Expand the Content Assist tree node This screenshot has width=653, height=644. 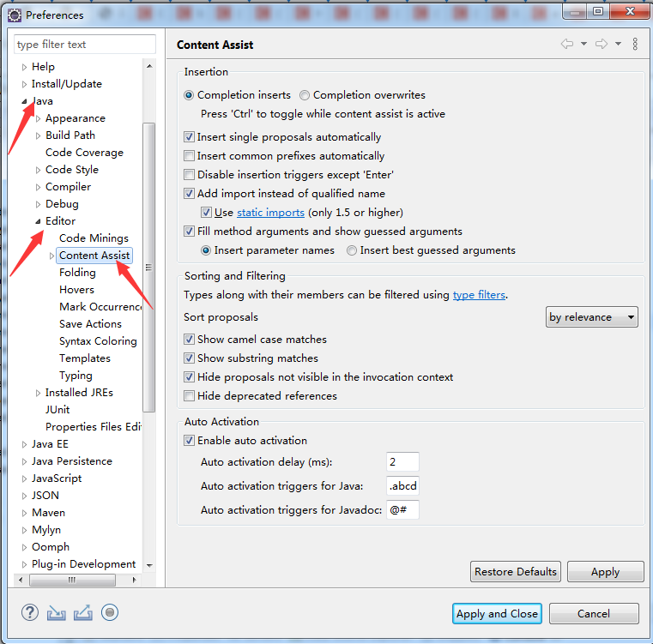click(51, 256)
